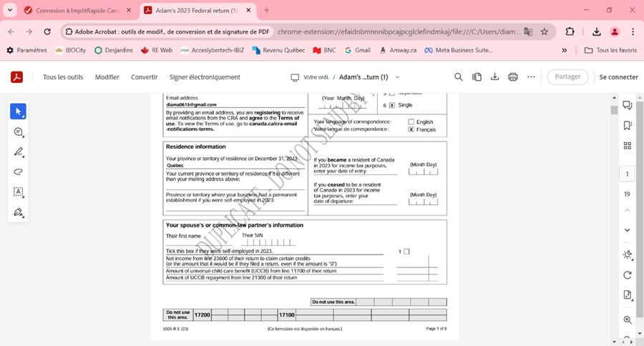Click the document vertical scrollbar thumb
The height and width of the screenshot is (346, 644).
614,110
